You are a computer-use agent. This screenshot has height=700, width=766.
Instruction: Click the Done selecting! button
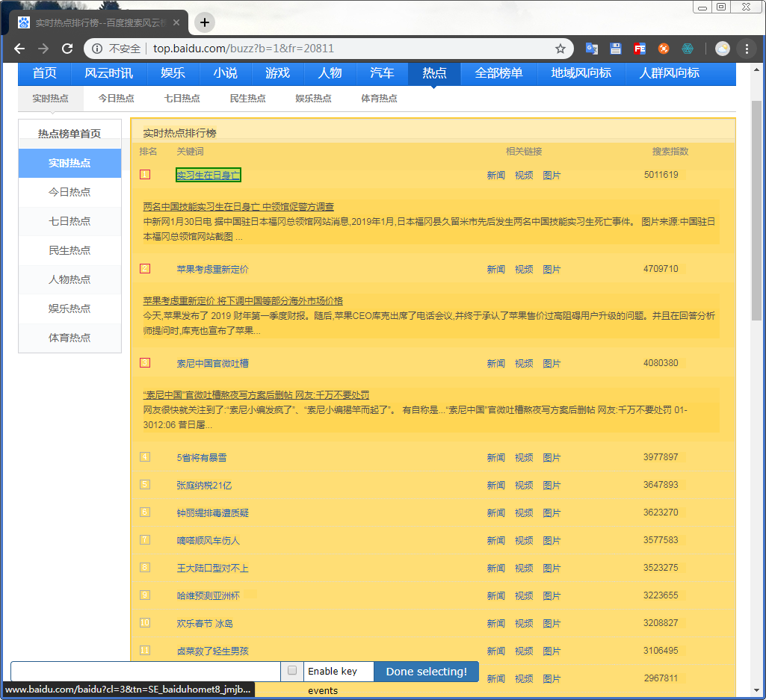pyautogui.click(x=426, y=671)
